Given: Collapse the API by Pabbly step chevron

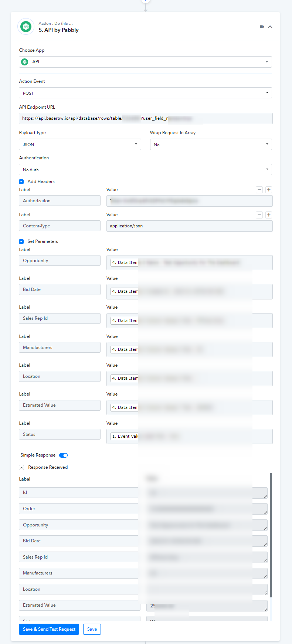Looking at the screenshot, I should pyautogui.click(x=270, y=27).
